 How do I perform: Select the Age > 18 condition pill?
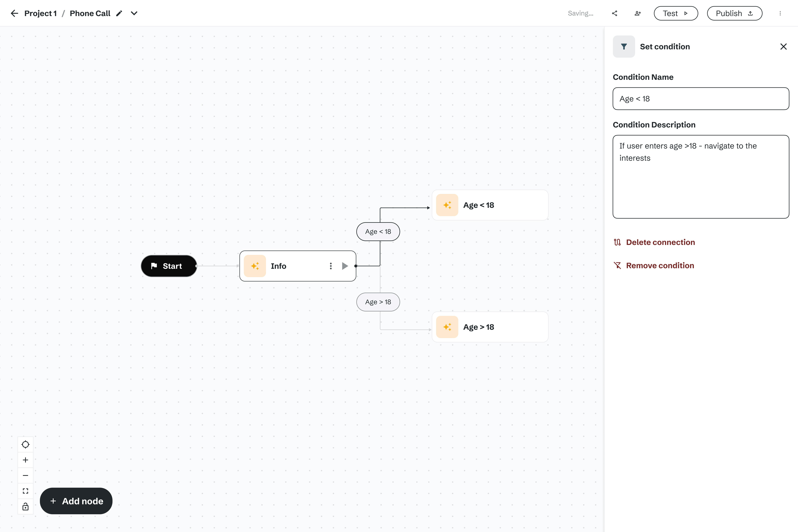click(x=378, y=302)
